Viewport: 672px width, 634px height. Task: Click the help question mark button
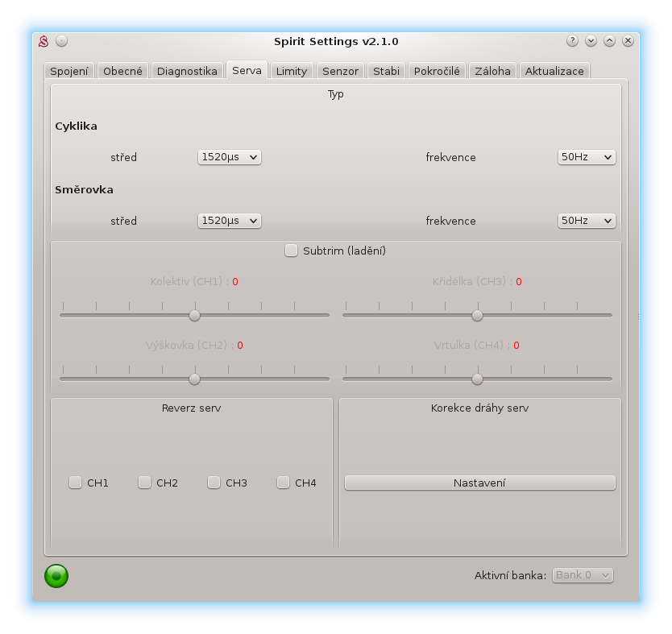point(572,41)
